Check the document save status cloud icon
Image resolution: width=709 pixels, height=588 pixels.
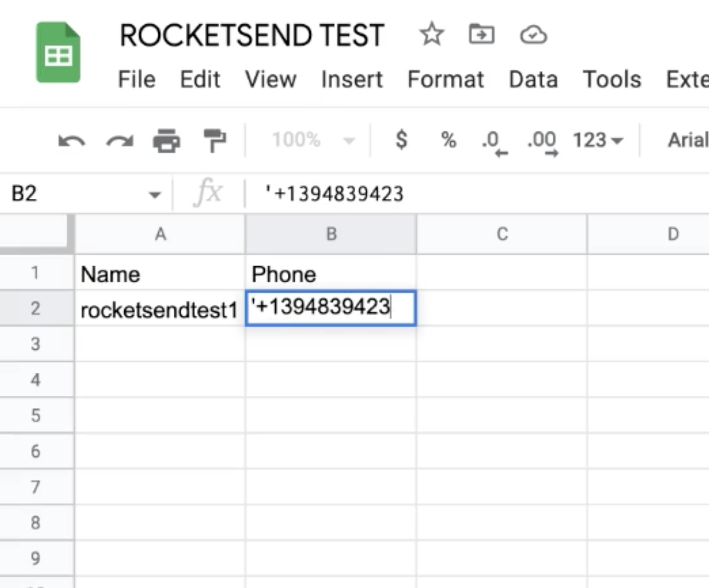click(533, 35)
